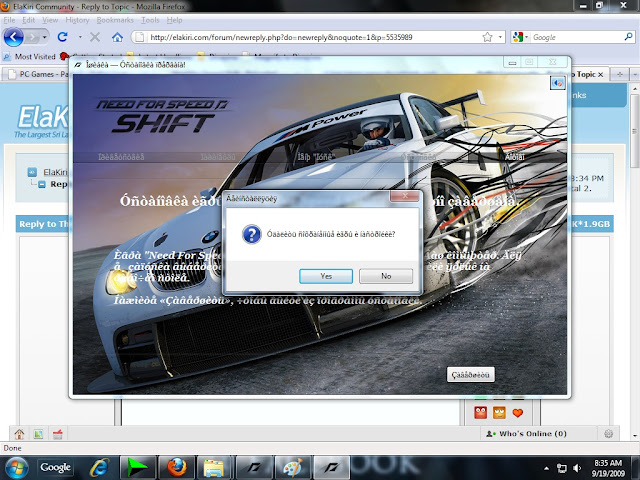Screen dimensions: 640x480
Task: Open the Help menu
Action: pos(174,20)
